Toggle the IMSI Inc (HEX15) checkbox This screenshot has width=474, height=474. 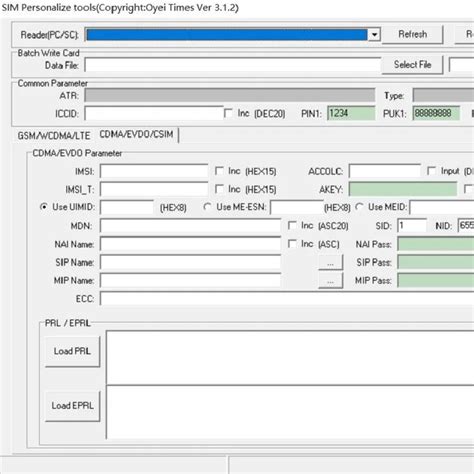pyautogui.click(x=219, y=171)
